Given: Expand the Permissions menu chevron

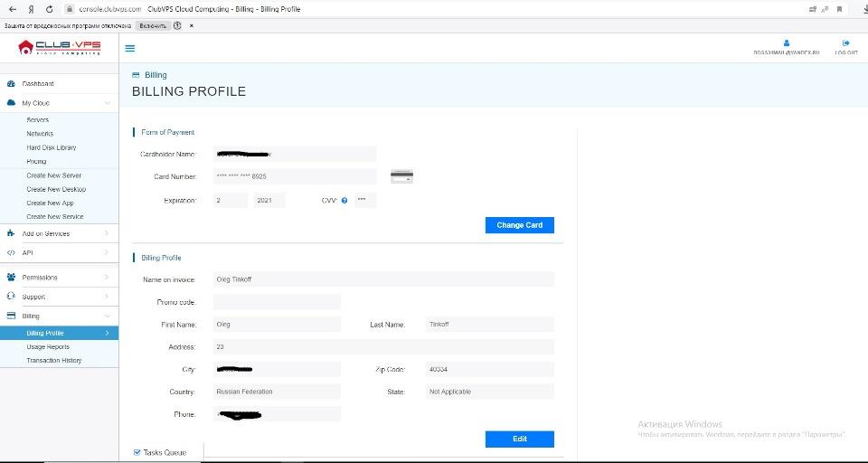Looking at the screenshot, I should coord(107,278).
